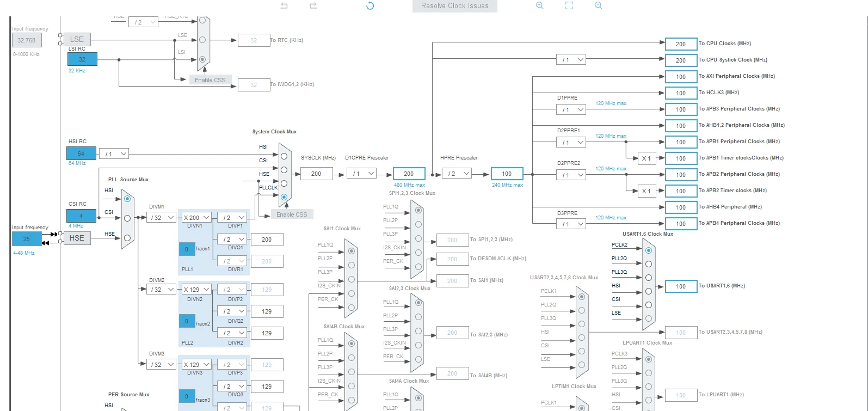Click the fit-to-screen icon
The width and height of the screenshot is (868, 411).
[x=569, y=5]
